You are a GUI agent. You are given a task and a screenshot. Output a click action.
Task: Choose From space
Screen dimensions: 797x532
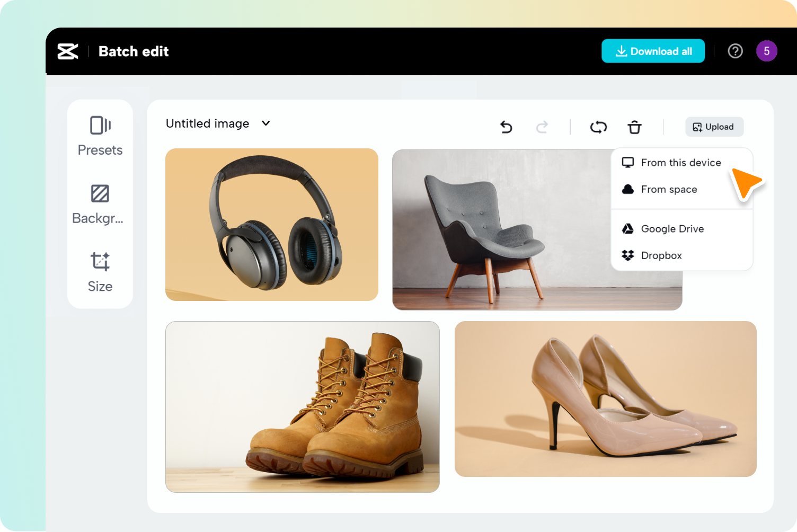pyautogui.click(x=660, y=189)
